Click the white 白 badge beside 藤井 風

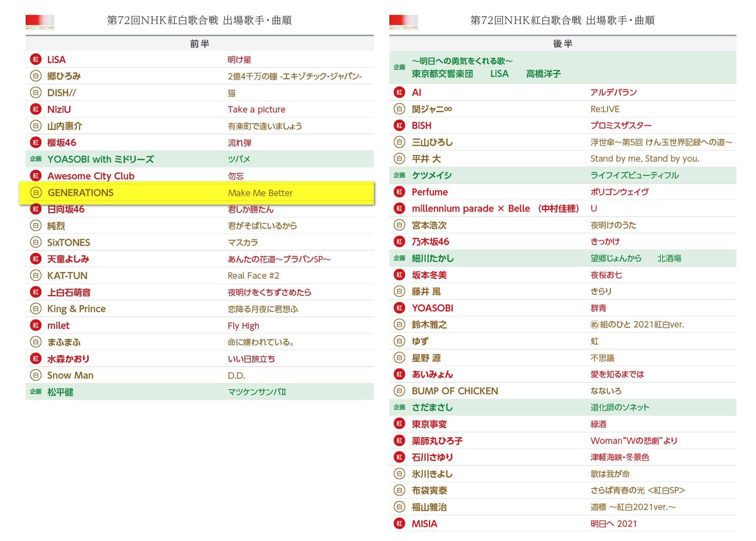tap(399, 291)
